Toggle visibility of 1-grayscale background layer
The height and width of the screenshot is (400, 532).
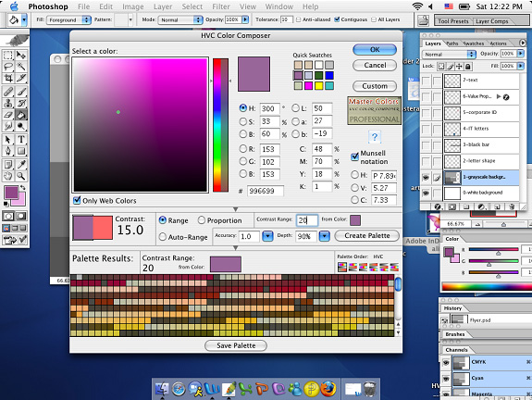tap(426, 177)
